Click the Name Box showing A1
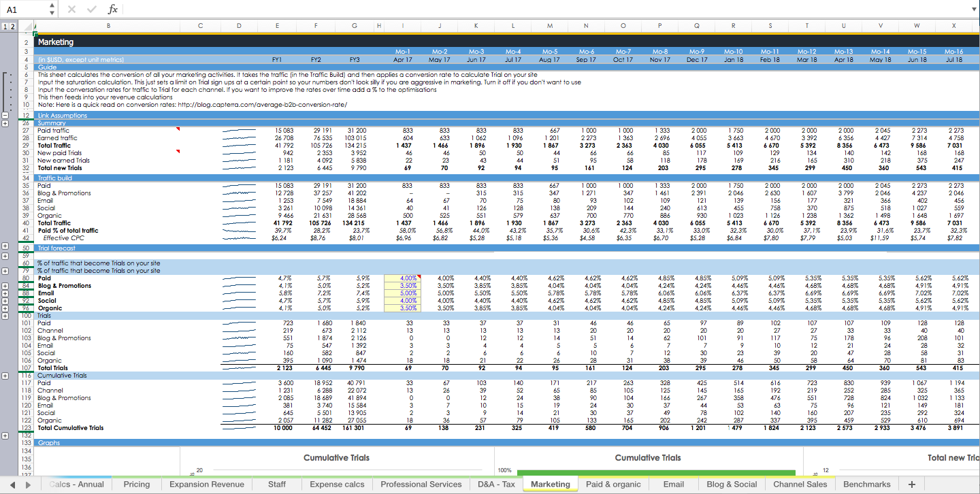980x494 pixels. coord(24,10)
